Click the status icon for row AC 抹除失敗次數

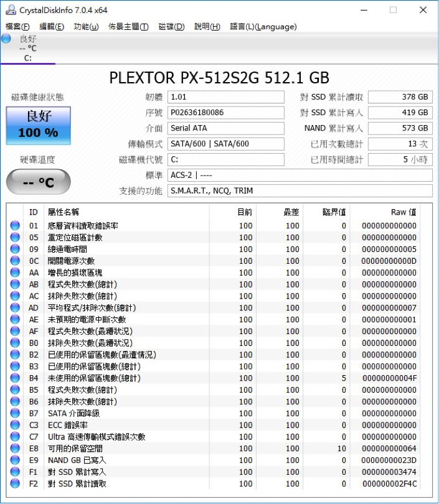[15, 296]
